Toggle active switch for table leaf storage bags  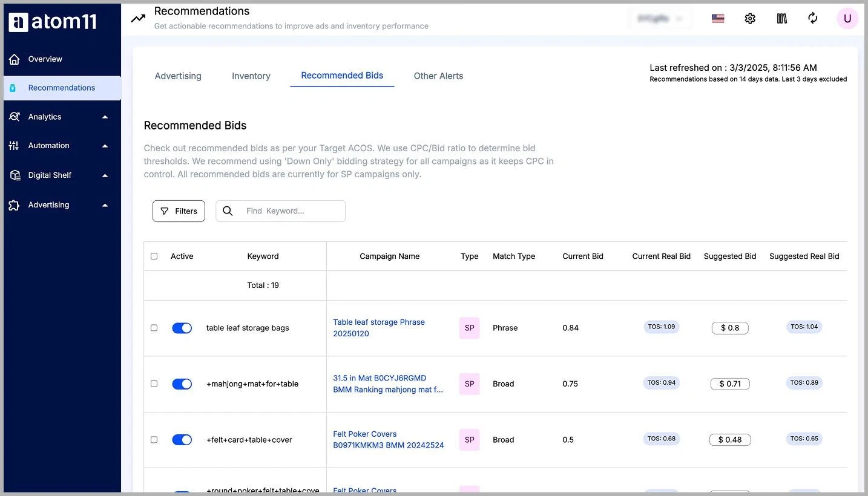[182, 328]
